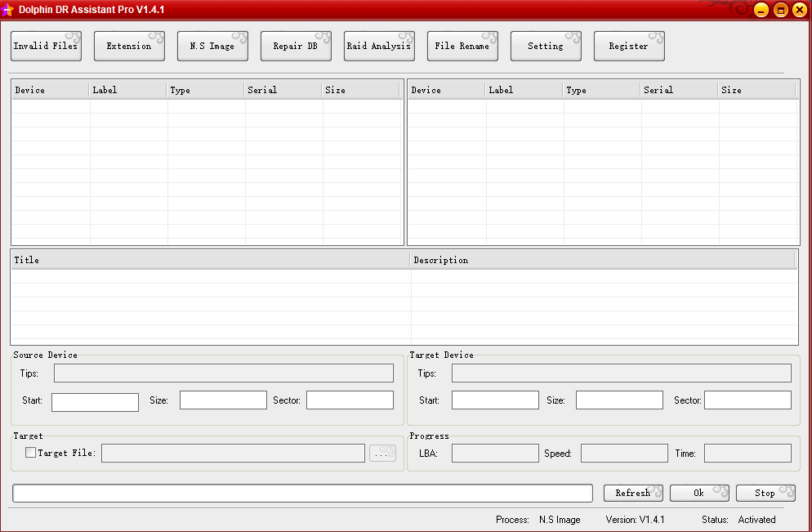Click the Target Device Start field
Screen dimensions: 812x532
tap(495, 400)
